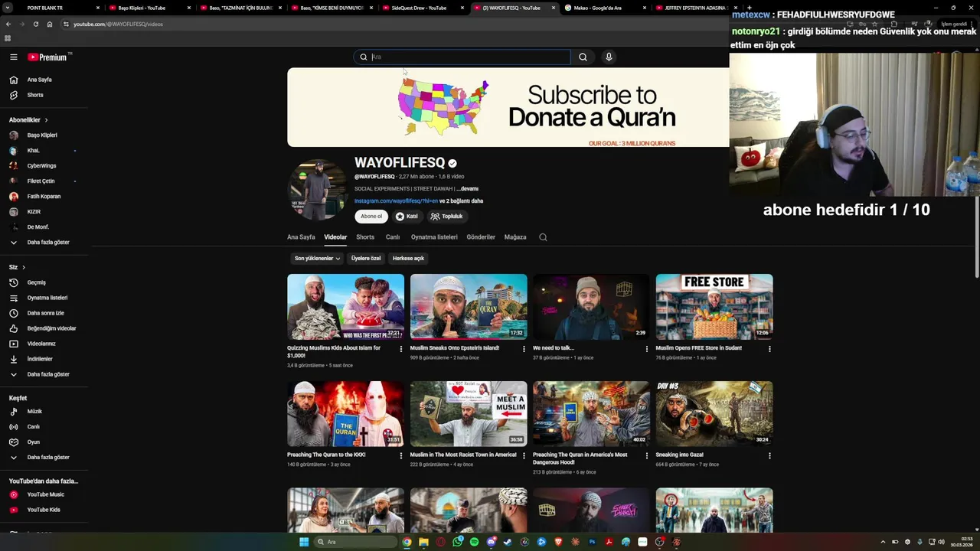Open File Explorer from the taskbar
The image size is (980, 551).
(423, 542)
